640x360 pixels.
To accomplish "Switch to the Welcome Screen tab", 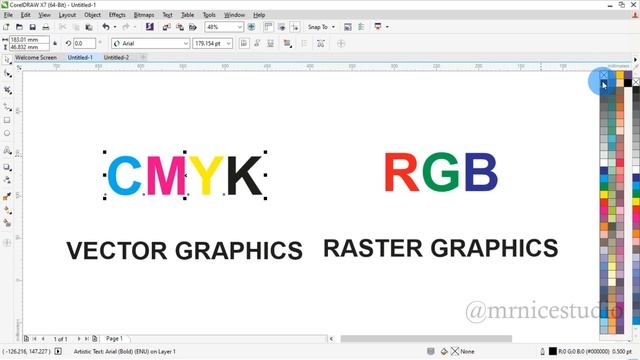I will coord(36,58).
